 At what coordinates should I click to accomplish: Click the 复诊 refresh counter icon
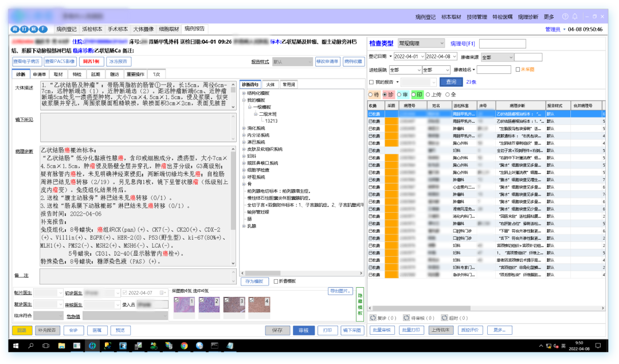(373, 318)
